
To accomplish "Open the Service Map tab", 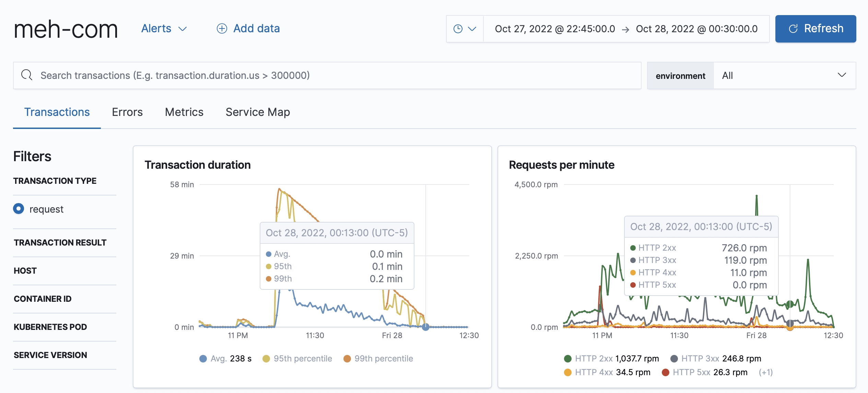I will tap(258, 112).
